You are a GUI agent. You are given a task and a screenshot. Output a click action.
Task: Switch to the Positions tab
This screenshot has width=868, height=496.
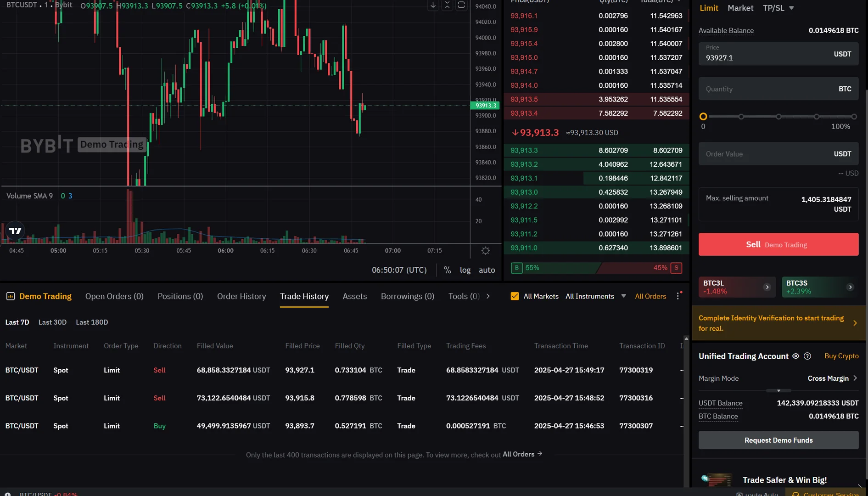click(x=180, y=296)
